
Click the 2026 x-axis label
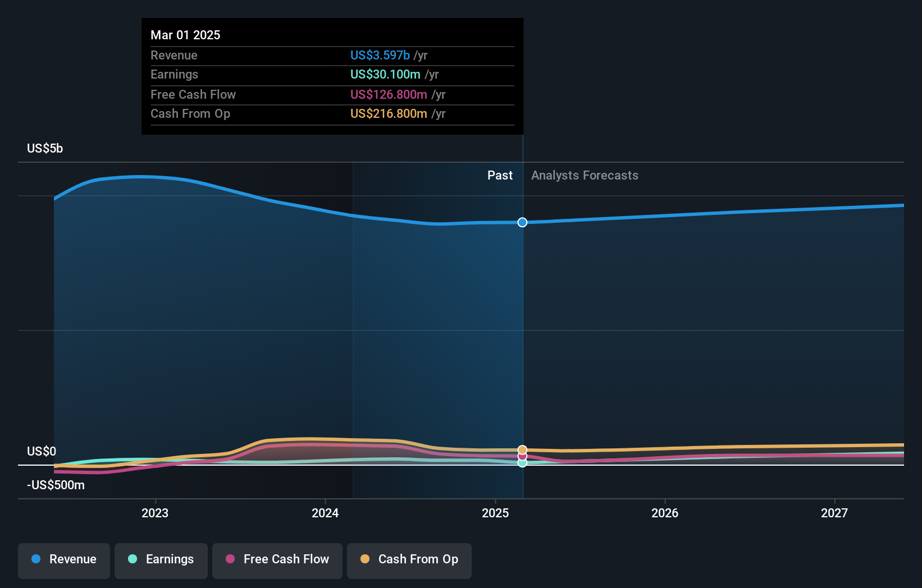coord(665,513)
